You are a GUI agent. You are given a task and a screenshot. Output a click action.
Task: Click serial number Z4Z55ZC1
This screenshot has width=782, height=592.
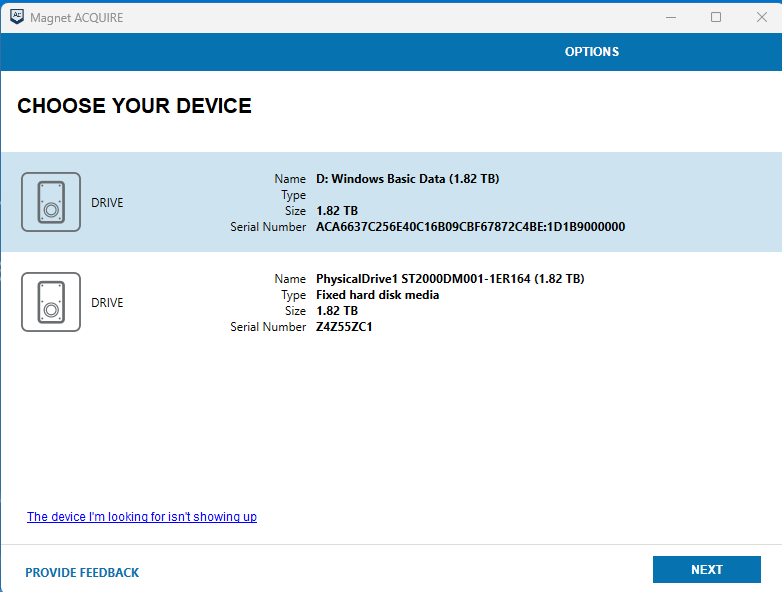(345, 327)
